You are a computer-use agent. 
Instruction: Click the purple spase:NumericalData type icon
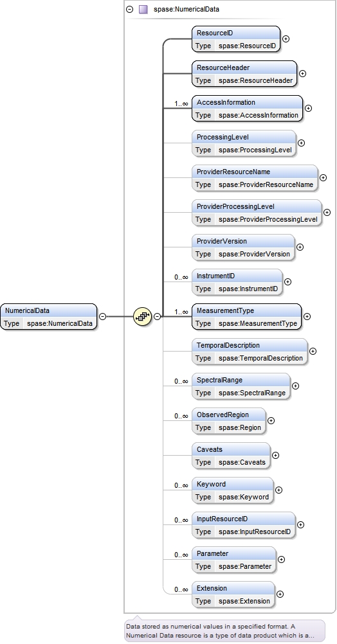143,9
